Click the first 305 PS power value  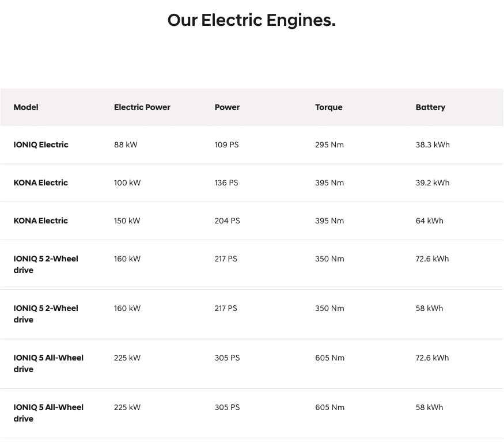(228, 358)
